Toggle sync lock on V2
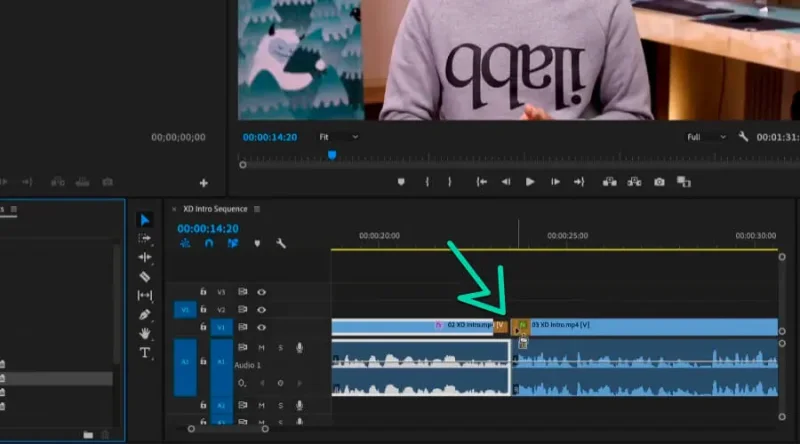Viewport: 800px width, 444px height. coord(243,309)
